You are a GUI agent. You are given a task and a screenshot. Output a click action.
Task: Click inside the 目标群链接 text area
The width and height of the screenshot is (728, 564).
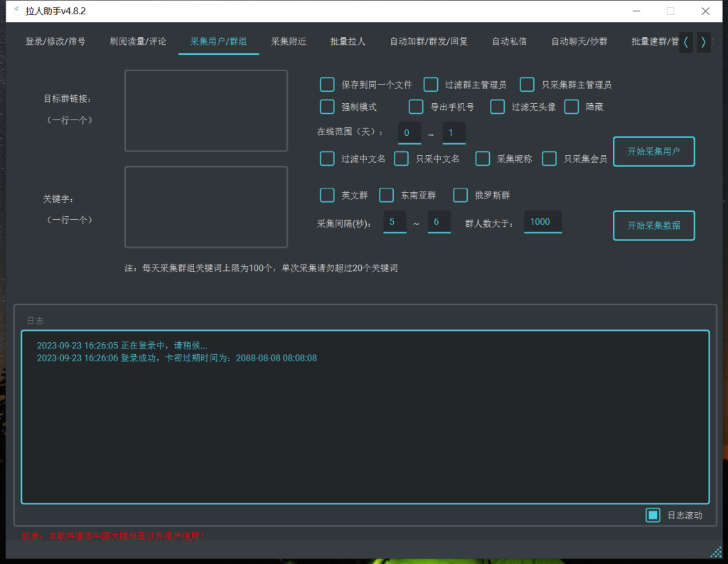click(x=206, y=110)
